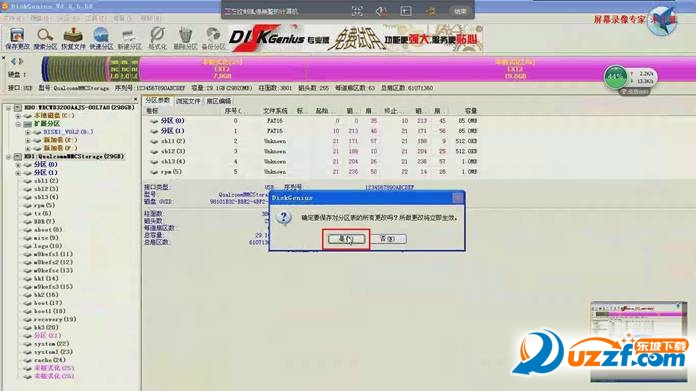Click the pink 7.9GB unformatted partition bar
The height and width of the screenshot is (391, 696).
(x=222, y=69)
